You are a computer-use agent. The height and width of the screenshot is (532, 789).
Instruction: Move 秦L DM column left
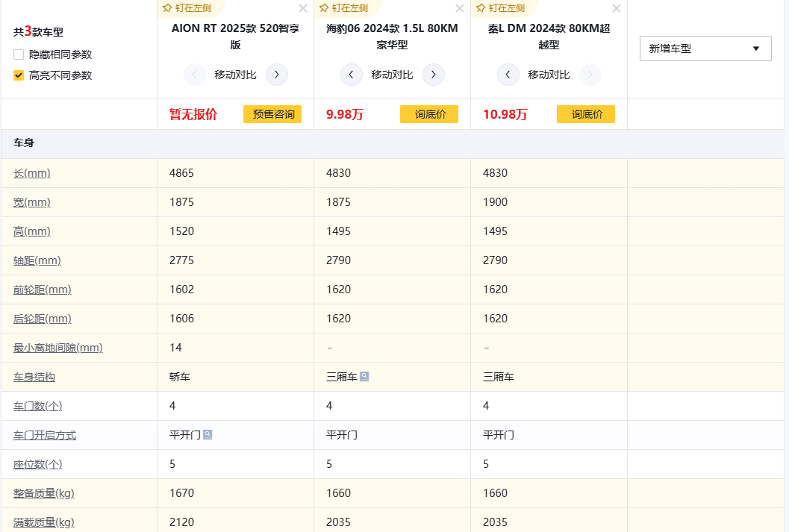click(x=508, y=75)
